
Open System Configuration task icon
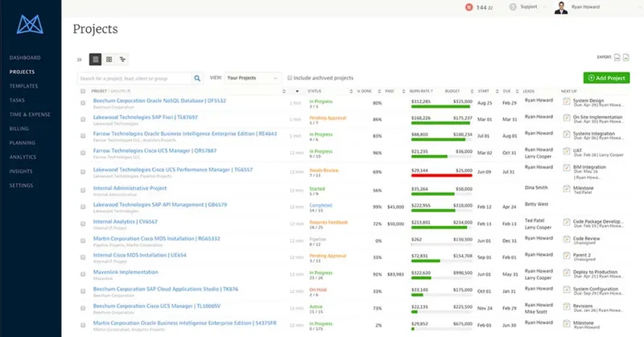click(x=567, y=290)
